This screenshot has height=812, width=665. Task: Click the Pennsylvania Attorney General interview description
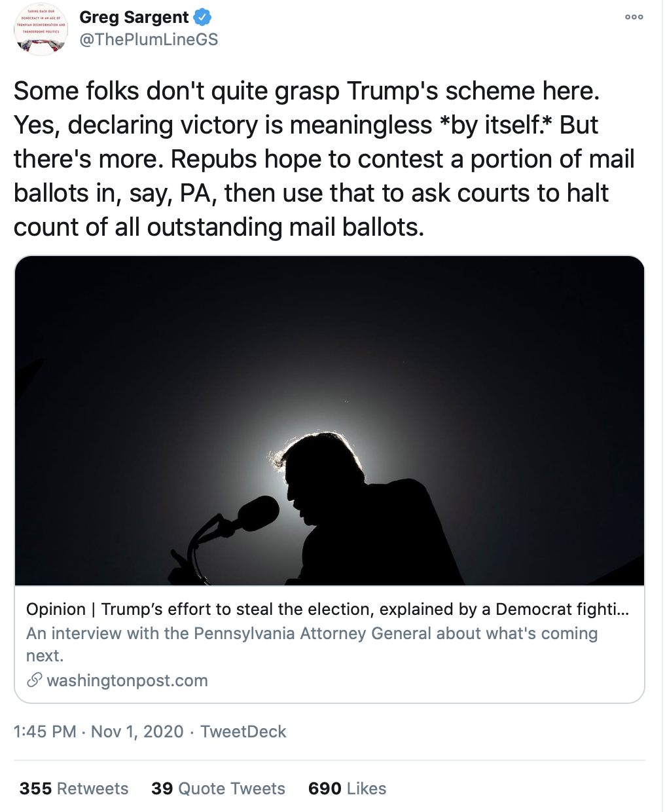point(312,634)
